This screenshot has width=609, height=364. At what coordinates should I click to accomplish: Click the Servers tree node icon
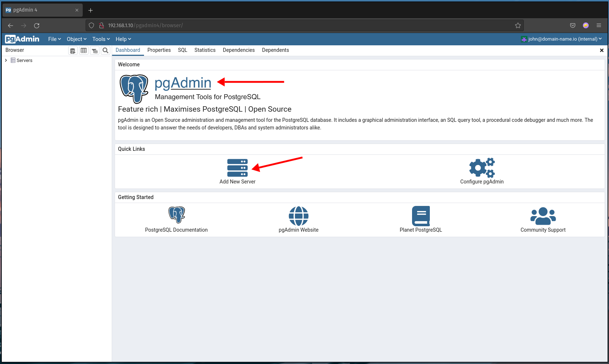(x=13, y=60)
